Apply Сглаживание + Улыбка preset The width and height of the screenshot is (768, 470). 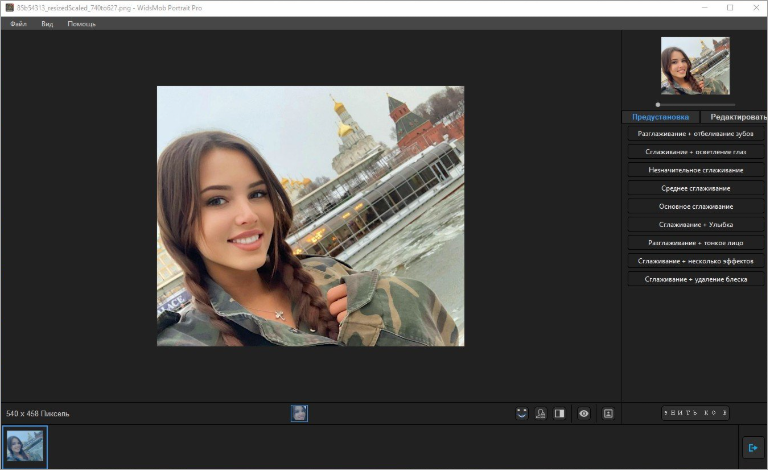(x=696, y=224)
